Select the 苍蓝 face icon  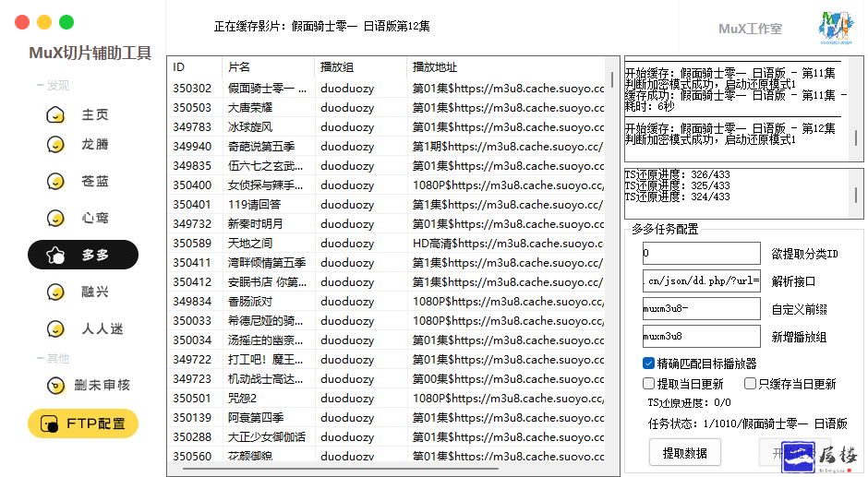56,182
